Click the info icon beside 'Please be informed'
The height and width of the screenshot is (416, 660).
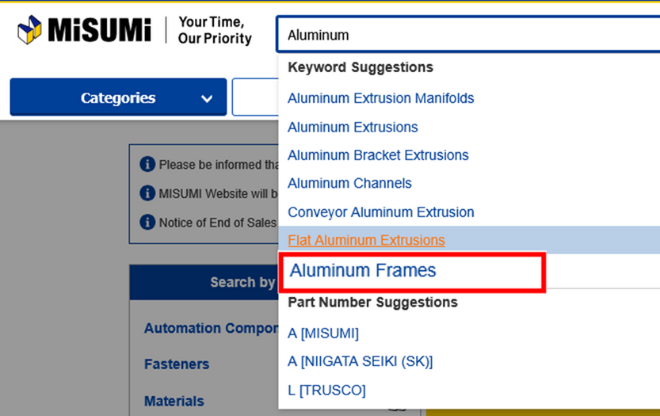pos(147,164)
